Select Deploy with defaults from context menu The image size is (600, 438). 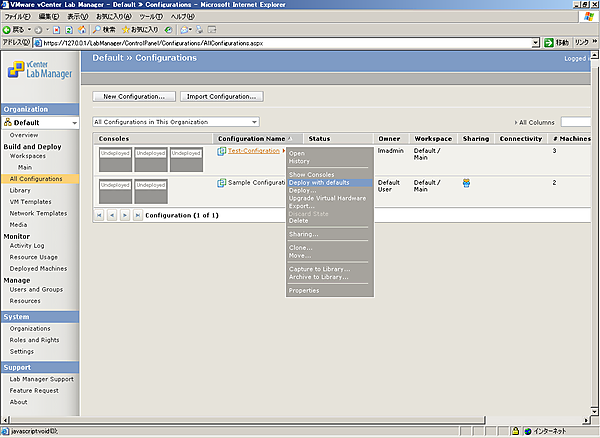tap(319, 183)
